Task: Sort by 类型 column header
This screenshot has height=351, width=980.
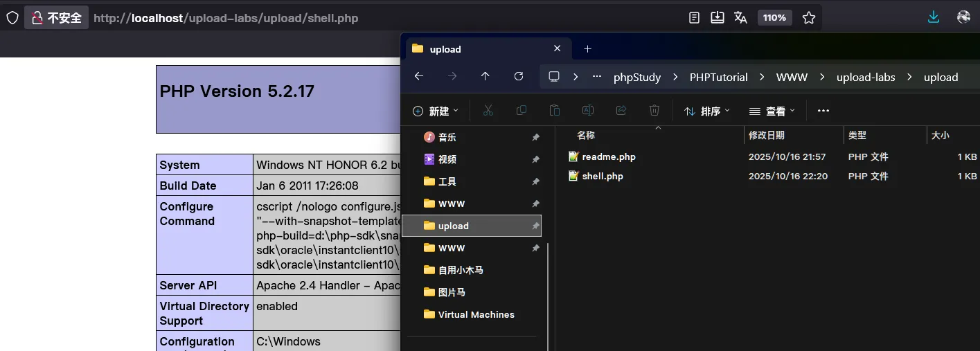Action: pyautogui.click(x=857, y=135)
